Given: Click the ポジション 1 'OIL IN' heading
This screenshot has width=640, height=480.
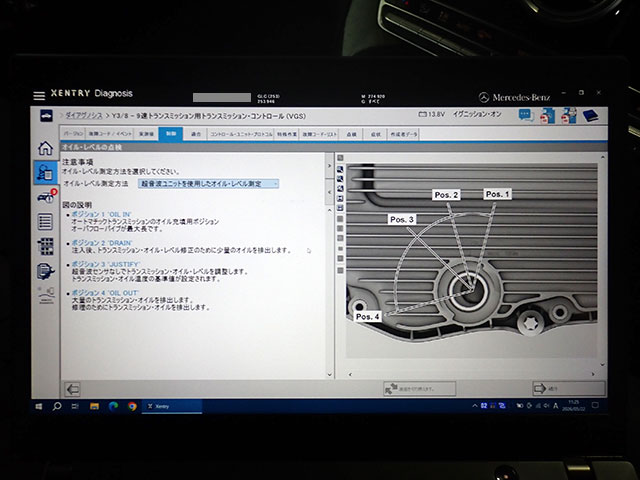Looking at the screenshot, I should (102, 214).
